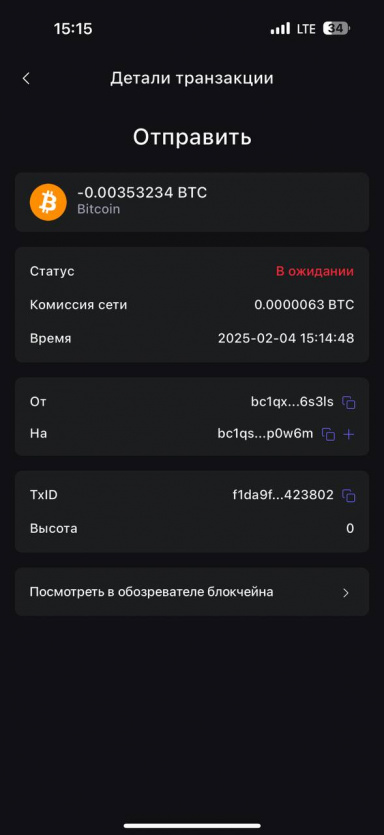Tap the TxID value f1da9f...423802
The image size is (384, 835).
click(283, 495)
